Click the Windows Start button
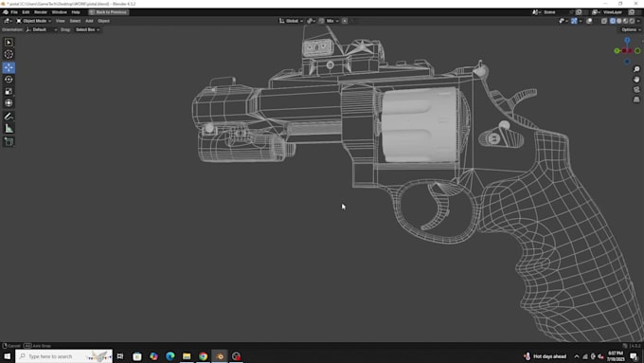This screenshot has width=644, height=363. 7,356
